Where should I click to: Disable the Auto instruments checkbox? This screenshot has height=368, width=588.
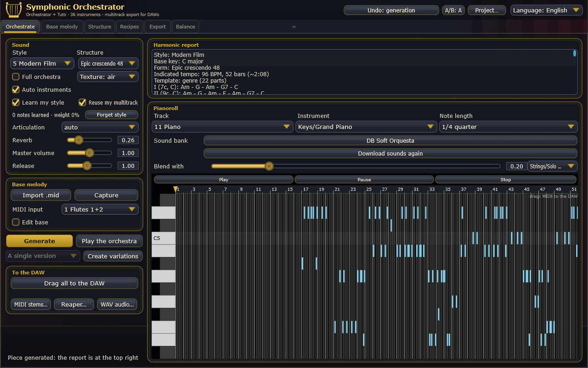[x=16, y=89]
